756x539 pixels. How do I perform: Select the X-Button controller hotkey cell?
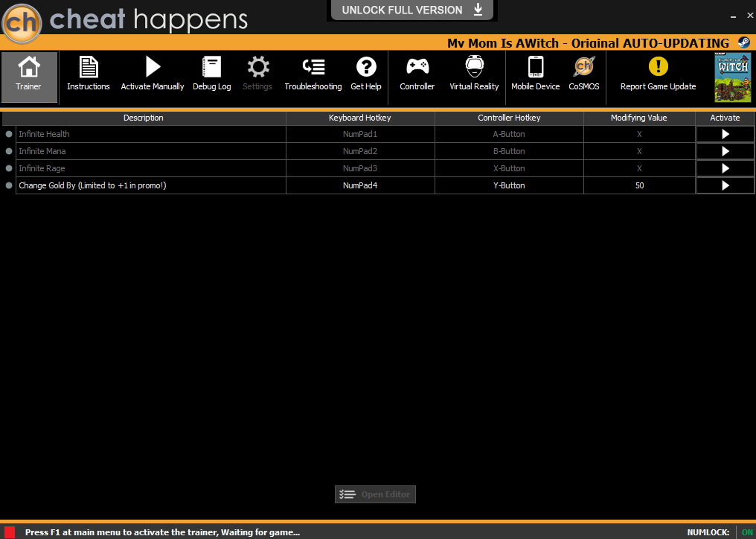coord(509,168)
